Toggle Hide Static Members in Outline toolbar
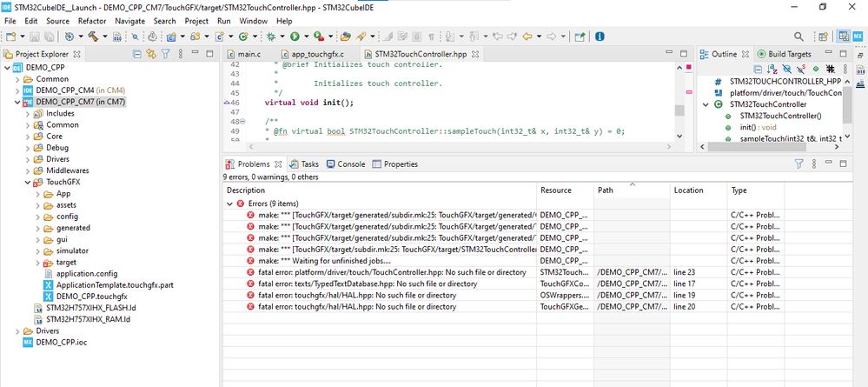The image size is (868, 387). [x=801, y=70]
